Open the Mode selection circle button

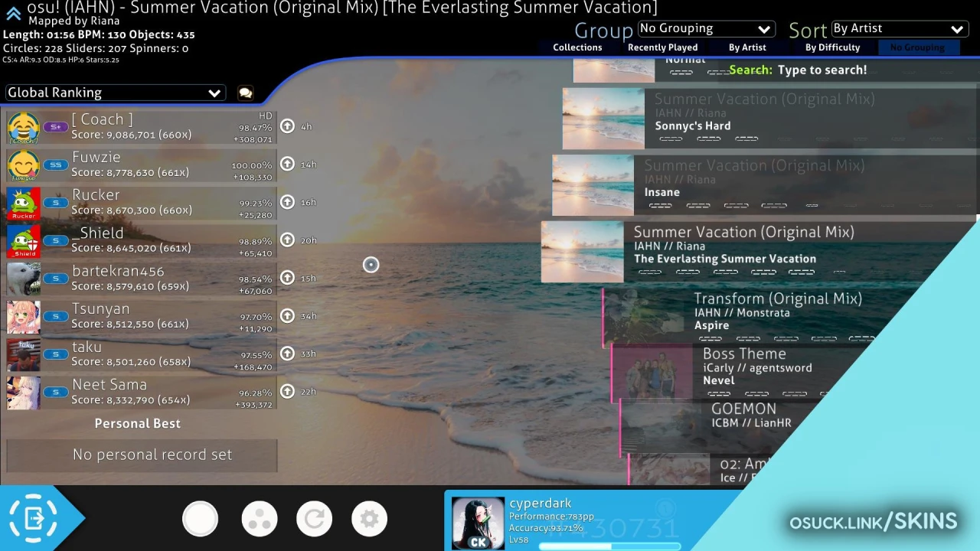click(x=201, y=520)
